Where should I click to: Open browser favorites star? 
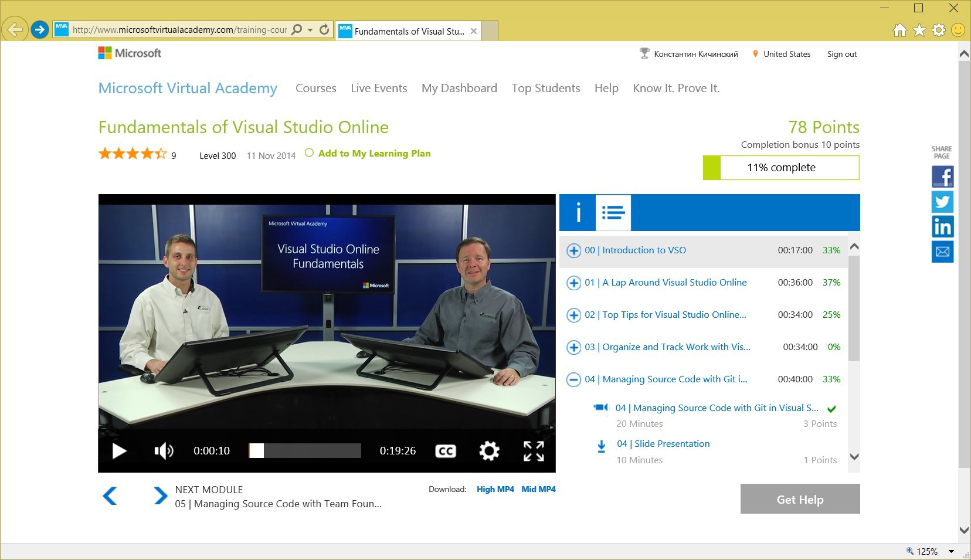919,30
